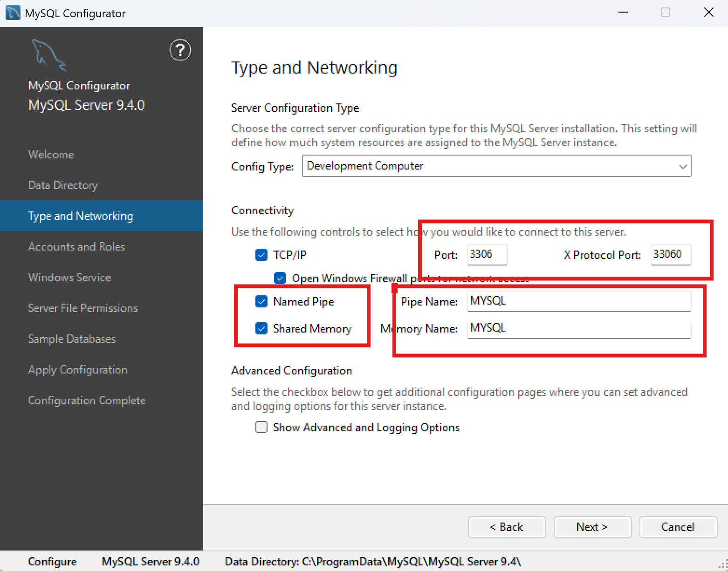The width and height of the screenshot is (728, 571).
Task: Click MySQL Server 9.4.0 in status bar
Action: [151, 561]
